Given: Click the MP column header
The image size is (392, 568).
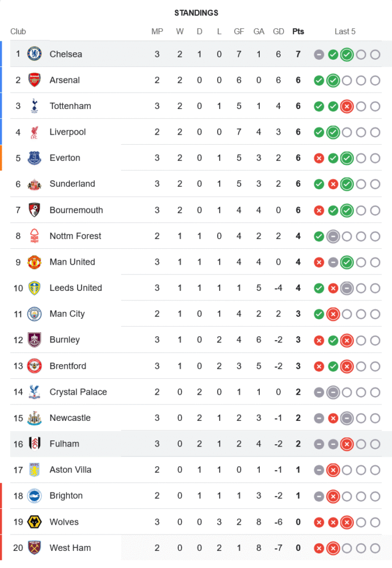Looking at the screenshot, I should click(x=157, y=31).
